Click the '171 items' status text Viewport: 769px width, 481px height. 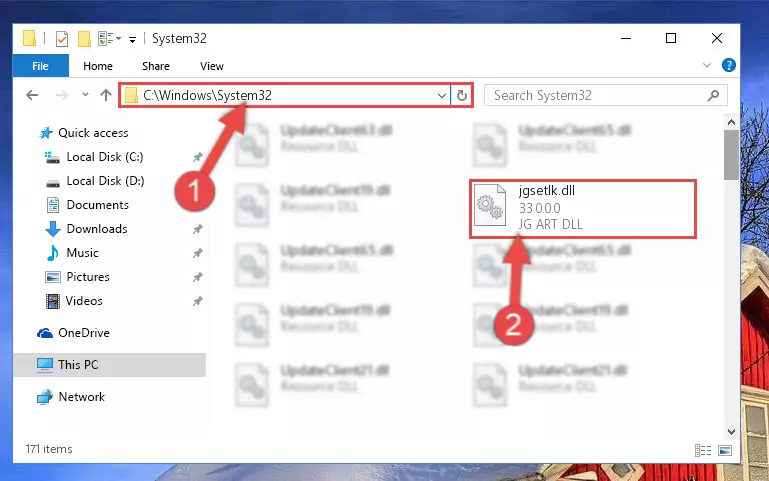(49, 449)
